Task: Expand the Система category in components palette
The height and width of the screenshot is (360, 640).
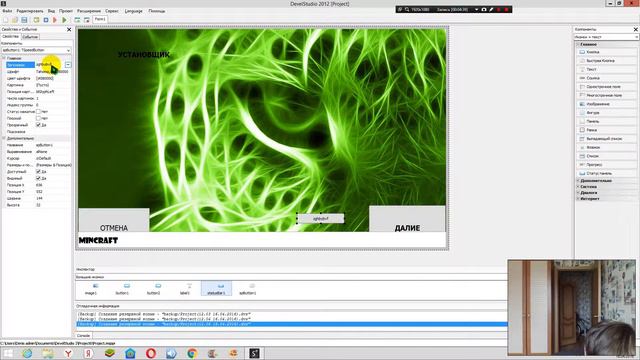Action: pos(578,187)
